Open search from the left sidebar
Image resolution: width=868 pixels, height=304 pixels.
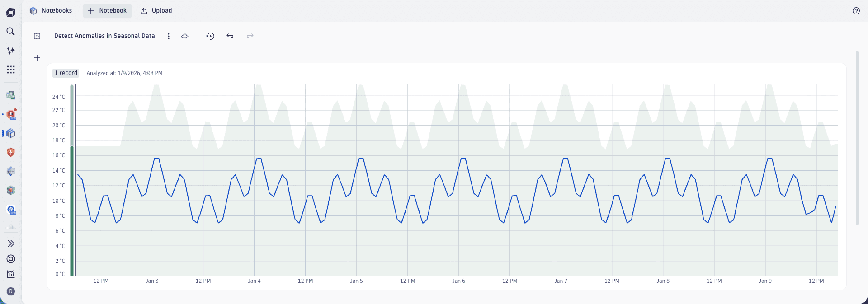click(11, 32)
